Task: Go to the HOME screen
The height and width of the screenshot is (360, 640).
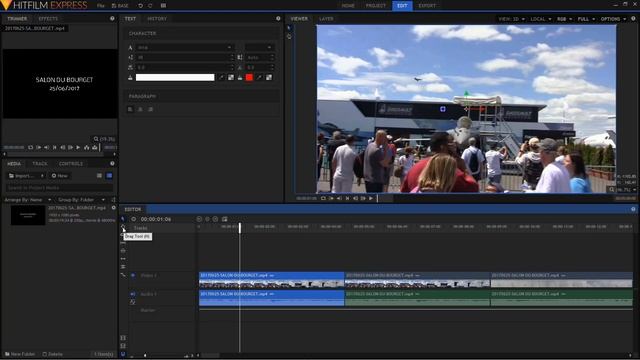Action: 348,6
